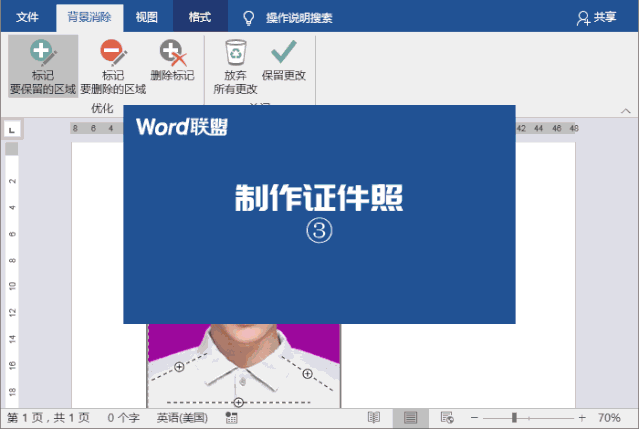Viewport: 639px width, 429px height.
Task: Click the macro recording status bar icon
Action: point(231,418)
